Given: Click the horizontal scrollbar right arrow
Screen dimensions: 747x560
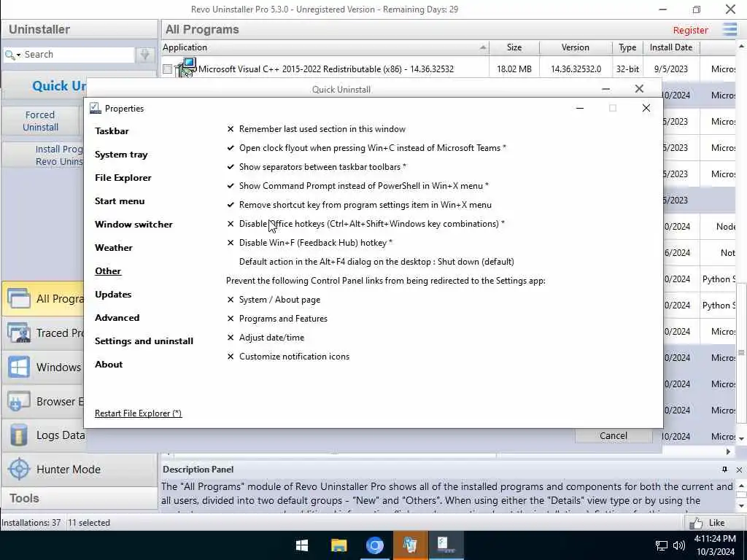Looking at the screenshot, I should click(x=728, y=451).
